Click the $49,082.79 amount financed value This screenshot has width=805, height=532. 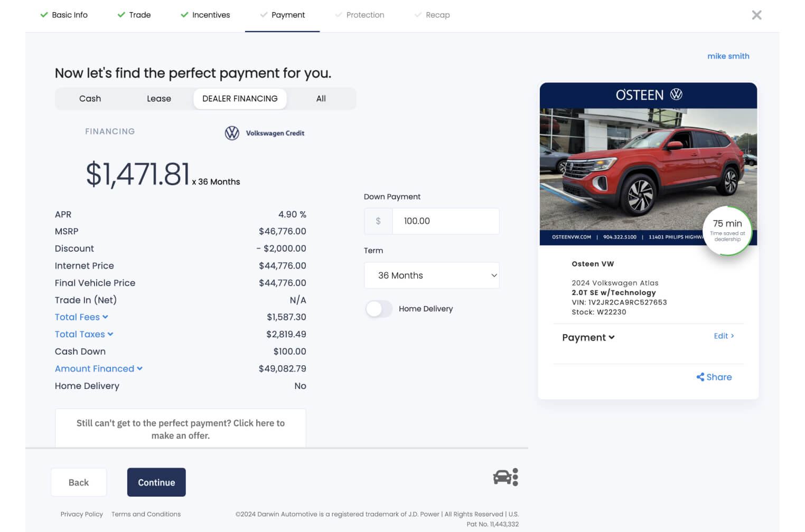point(283,368)
